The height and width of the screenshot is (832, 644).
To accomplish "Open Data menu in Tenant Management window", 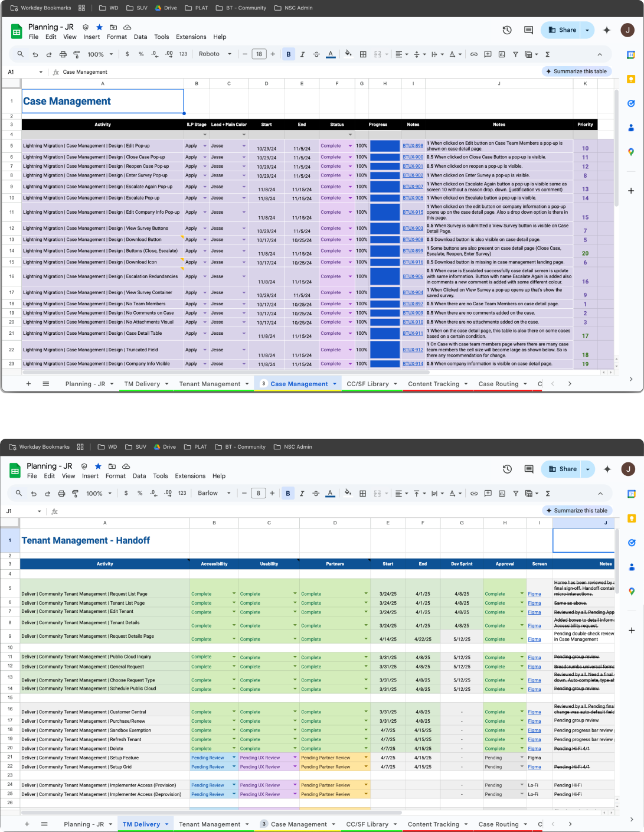I will click(x=139, y=476).
